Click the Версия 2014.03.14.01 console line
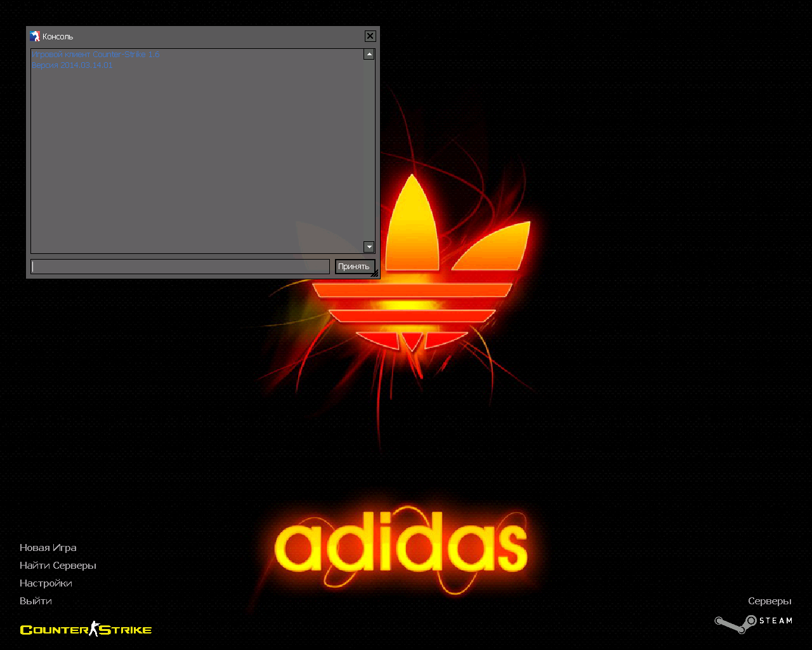This screenshot has height=650, width=812. tap(72, 65)
